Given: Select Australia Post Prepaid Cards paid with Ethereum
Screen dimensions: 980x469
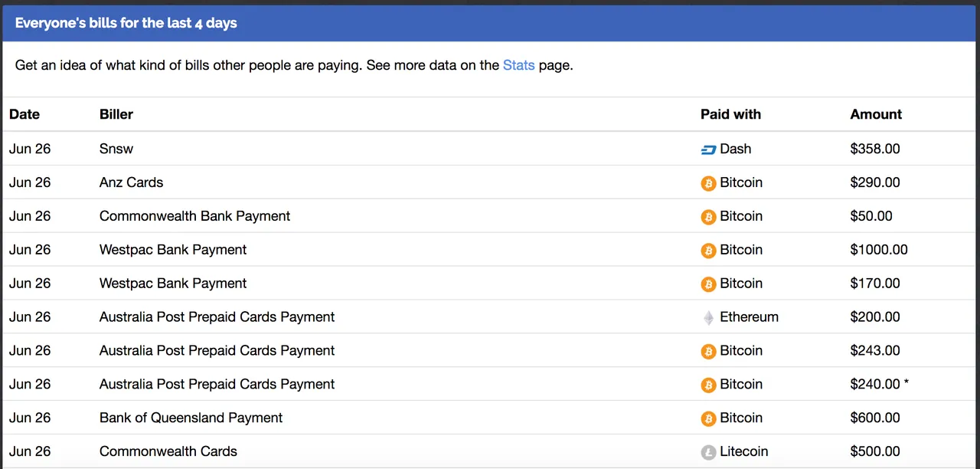Looking at the screenshot, I should tap(217, 317).
